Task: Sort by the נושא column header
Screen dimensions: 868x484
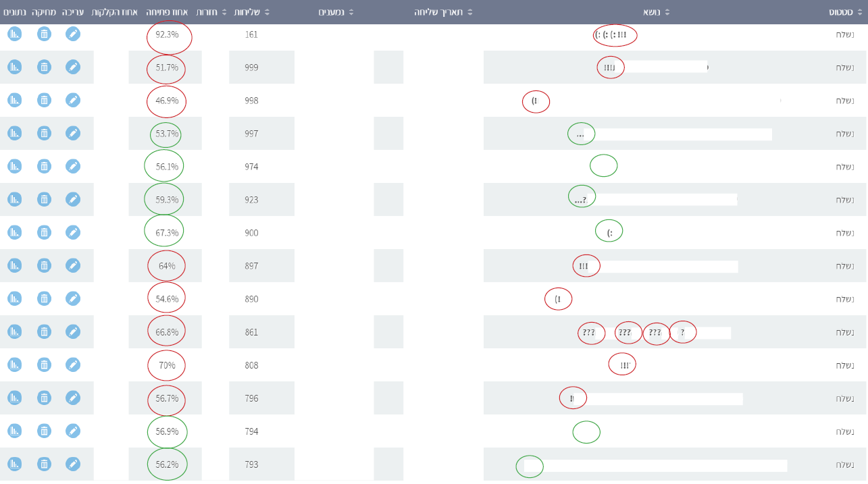Action: [x=654, y=12]
